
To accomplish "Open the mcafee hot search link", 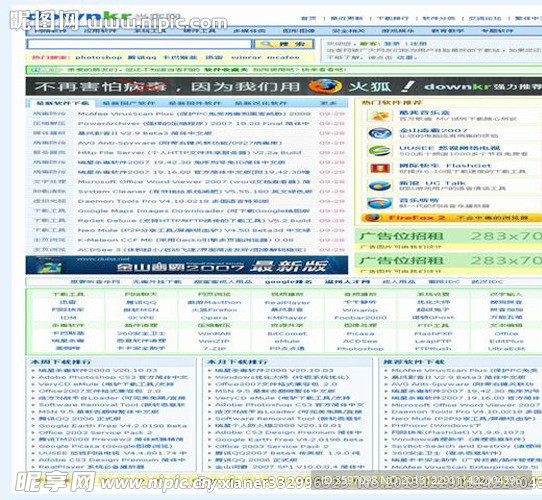I will coord(283,57).
